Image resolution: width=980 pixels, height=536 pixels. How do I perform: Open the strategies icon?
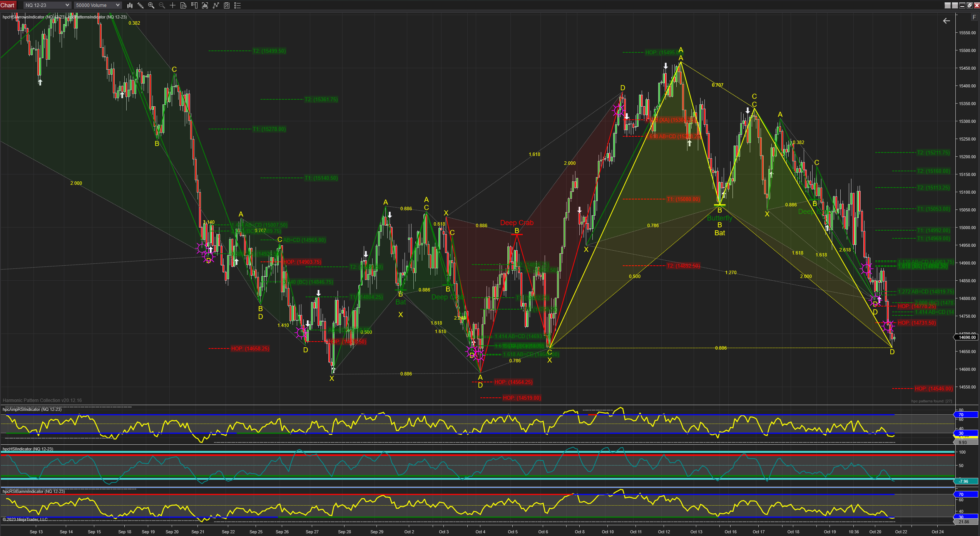coord(227,5)
